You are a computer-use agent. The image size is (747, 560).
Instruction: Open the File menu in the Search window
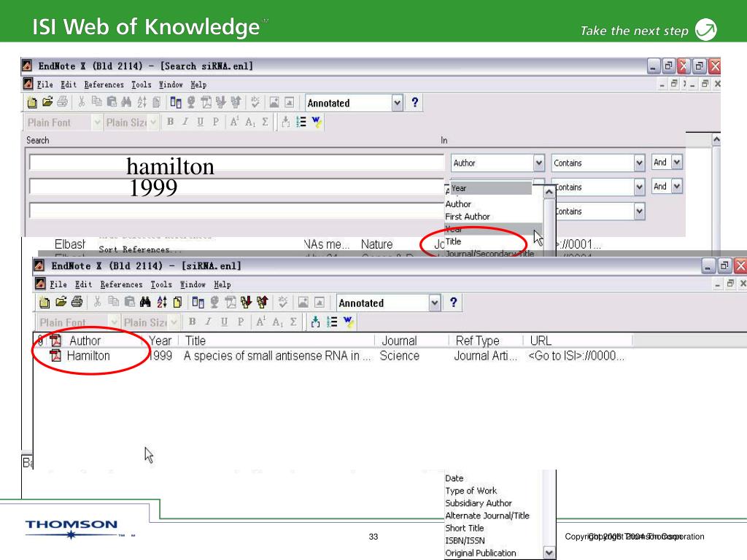click(44, 85)
